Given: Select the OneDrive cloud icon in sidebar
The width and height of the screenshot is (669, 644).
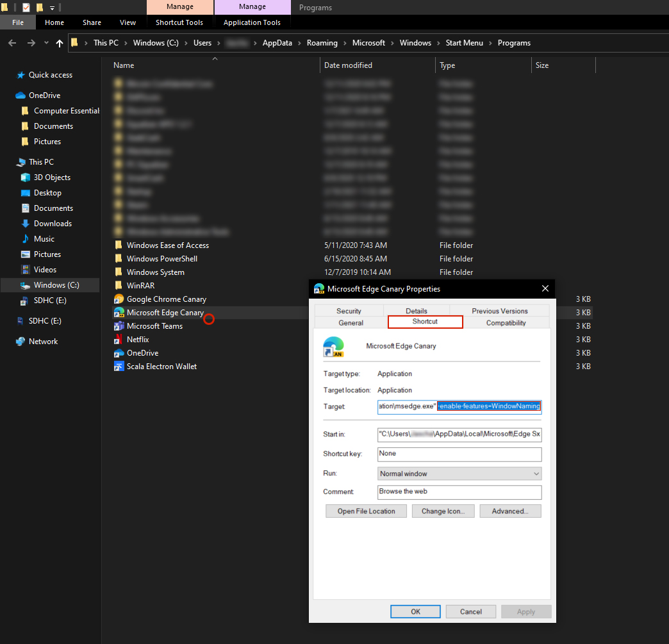Looking at the screenshot, I should (x=21, y=95).
